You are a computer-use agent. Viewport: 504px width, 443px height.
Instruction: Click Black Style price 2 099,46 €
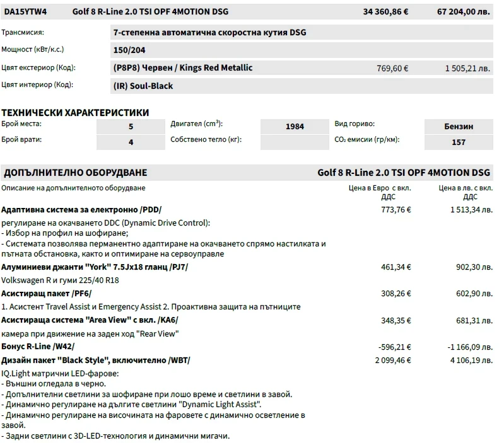tap(393, 360)
